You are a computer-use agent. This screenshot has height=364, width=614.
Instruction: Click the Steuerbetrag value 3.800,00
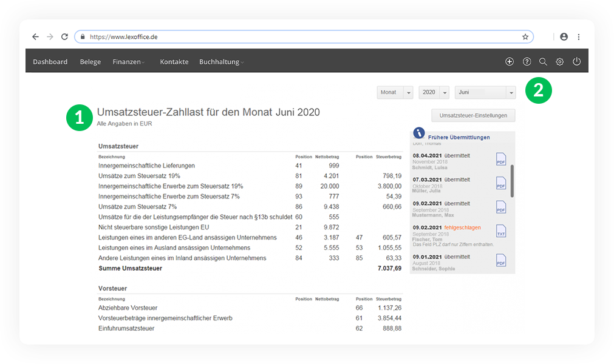pyautogui.click(x=390, y=186)
